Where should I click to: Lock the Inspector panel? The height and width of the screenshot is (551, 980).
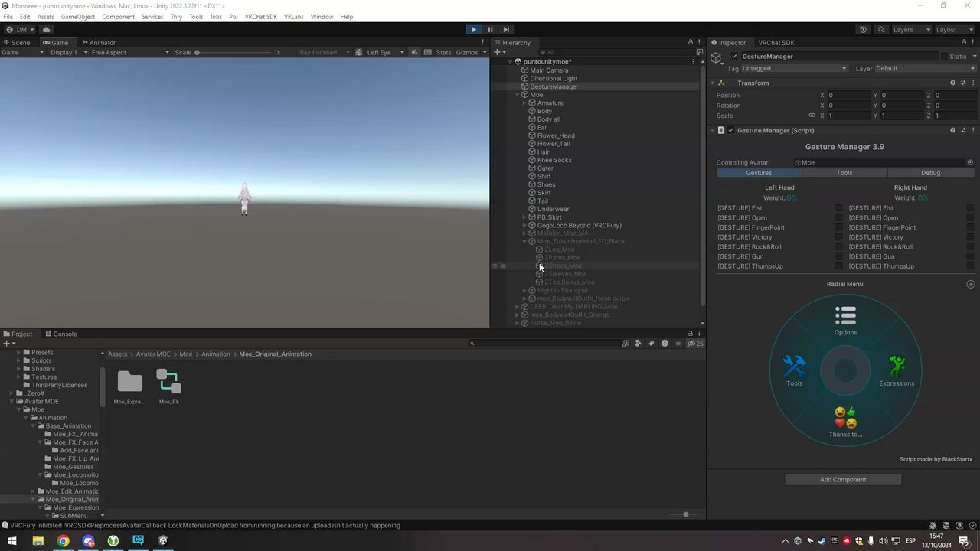pos(965,42)
